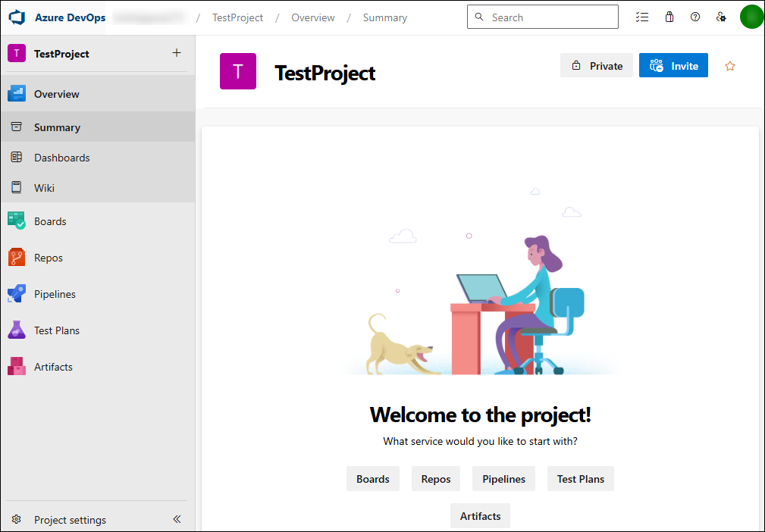Viewport: 765px width, 532px height.
Task: Click the Pipelines rocket icon
Action: [x=17, y=293]
